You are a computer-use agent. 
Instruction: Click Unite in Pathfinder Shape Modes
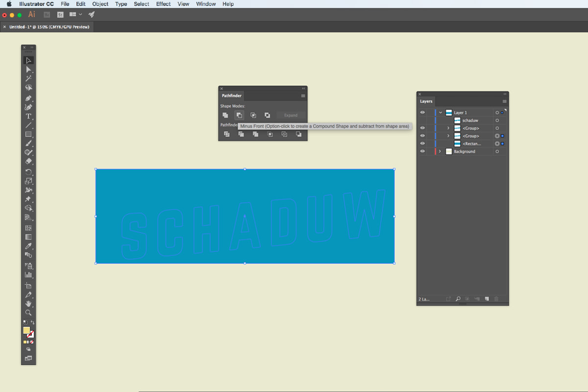(225, 115)
